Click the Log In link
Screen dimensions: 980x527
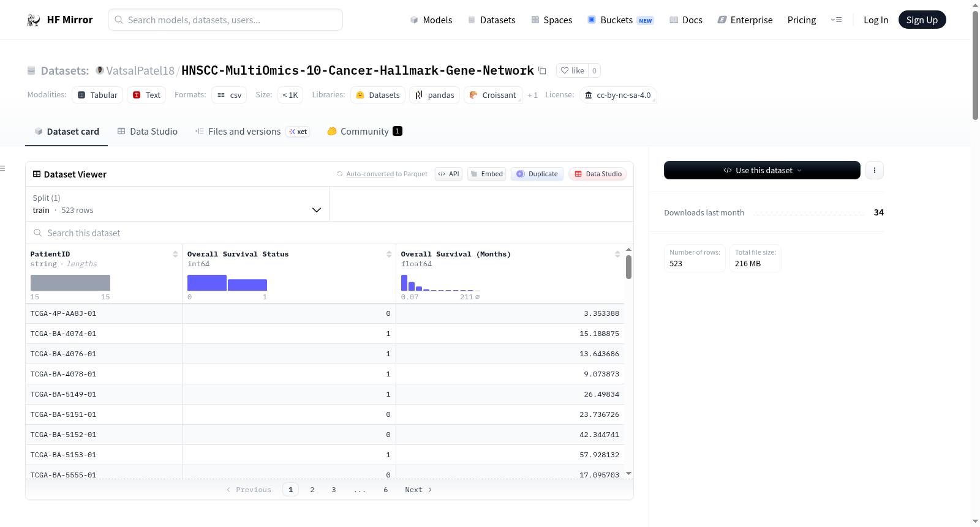tap(876, 20)
